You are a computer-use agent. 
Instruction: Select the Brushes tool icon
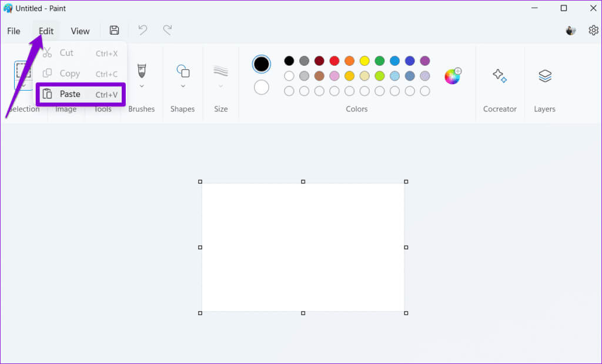coord(142,71)
